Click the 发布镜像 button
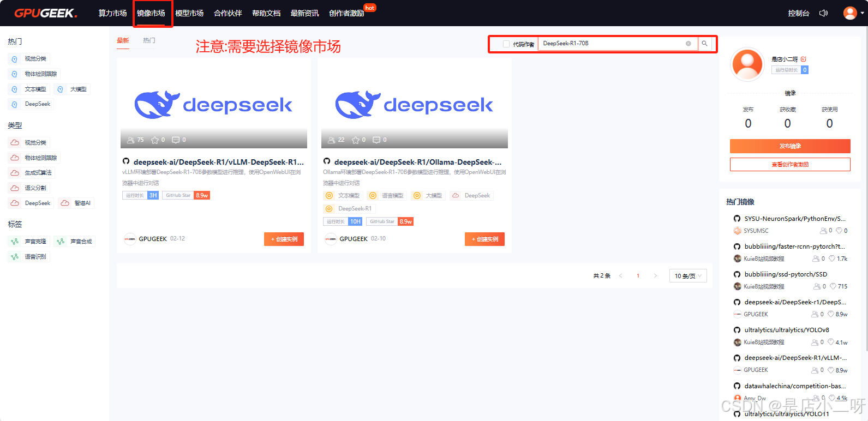Screen dimensions: 868x421 pos(790,146)
